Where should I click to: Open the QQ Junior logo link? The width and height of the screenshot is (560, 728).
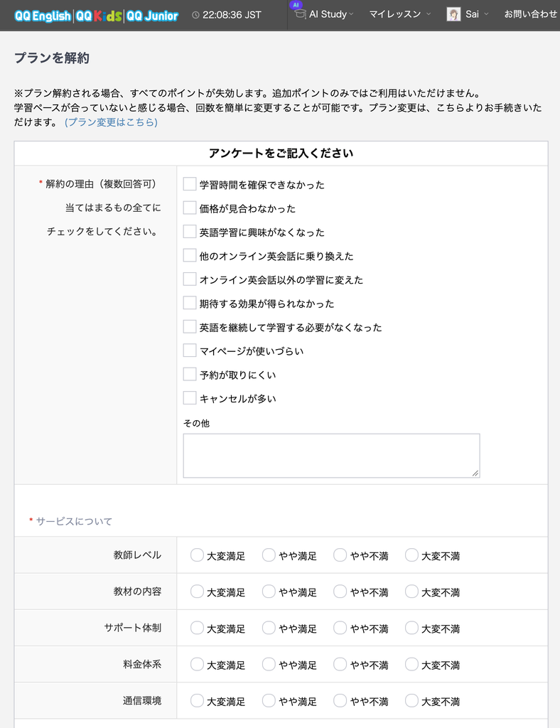(x=152, y=16)
